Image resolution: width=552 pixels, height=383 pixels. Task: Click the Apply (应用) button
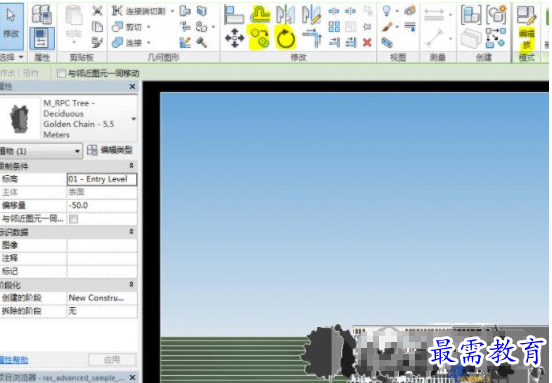pos(112,360)
